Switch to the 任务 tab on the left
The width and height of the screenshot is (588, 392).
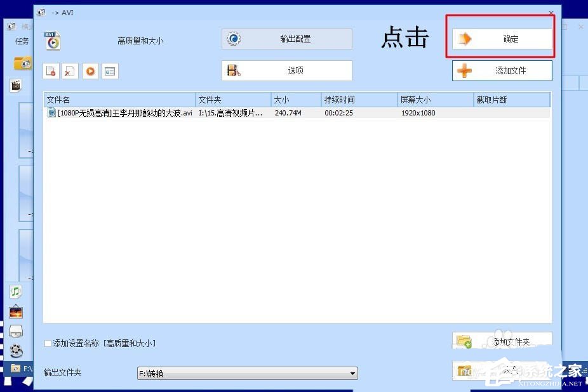[22, 41]
